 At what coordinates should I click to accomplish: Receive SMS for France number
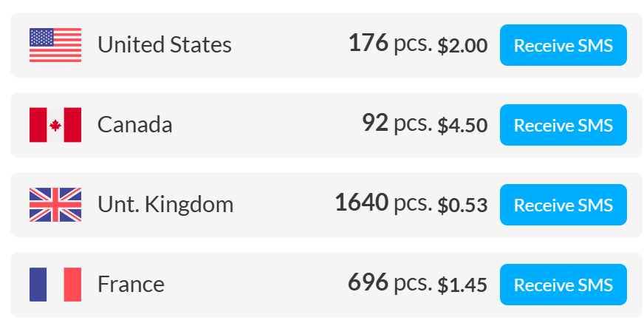coord(563,285)
